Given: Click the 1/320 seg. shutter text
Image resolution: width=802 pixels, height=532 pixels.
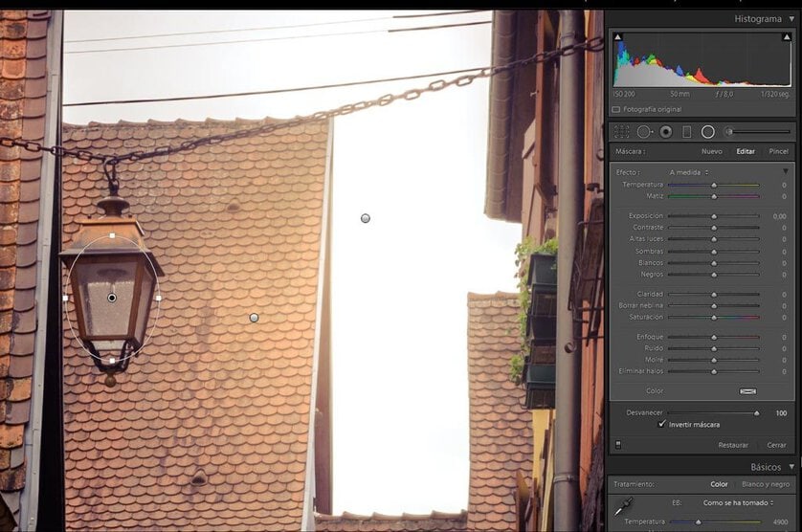Looking at the screenshot, I should pyautogui.click(x=776, y=94).
